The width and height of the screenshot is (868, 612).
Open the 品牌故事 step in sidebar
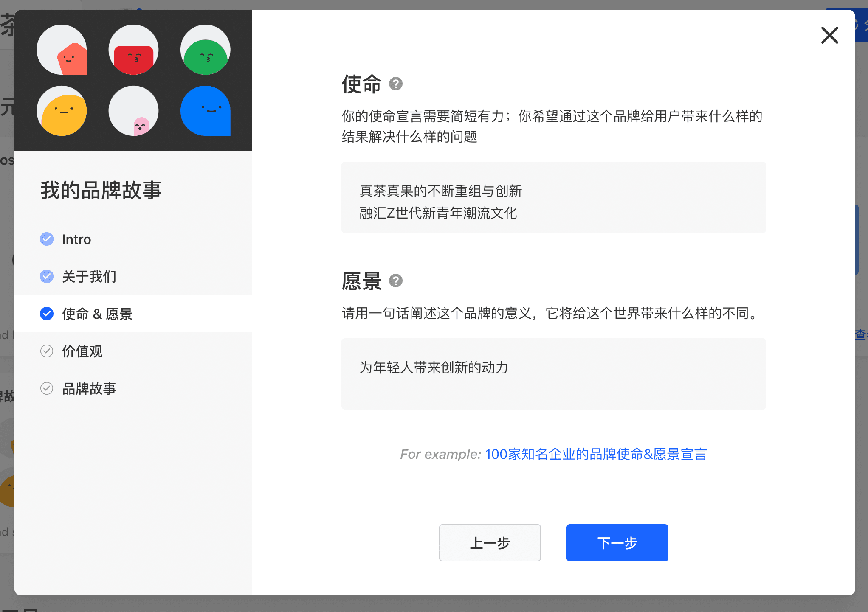[x=89, y=389]
